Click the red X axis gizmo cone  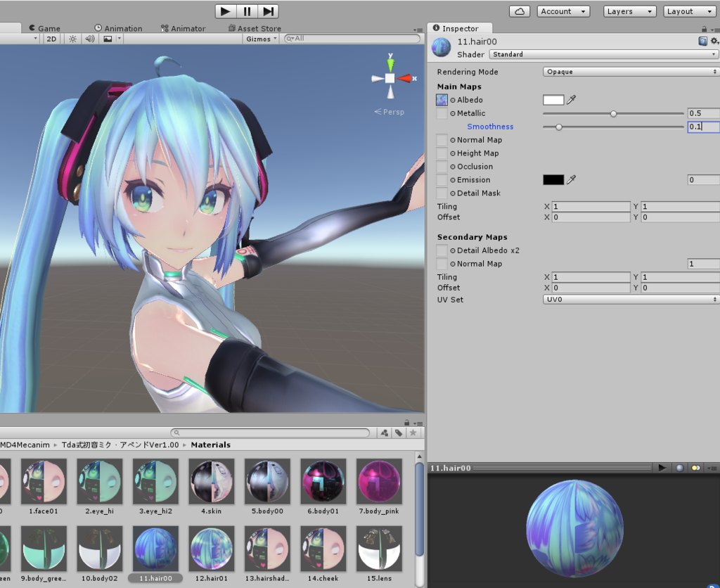[404, 79]
